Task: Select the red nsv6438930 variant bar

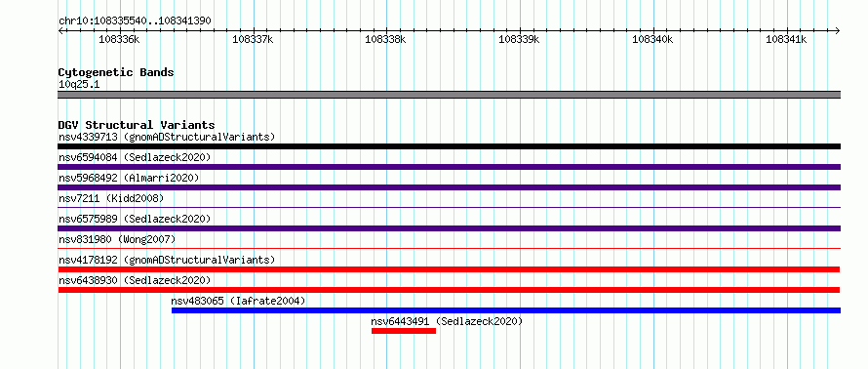Action: click(x=449, y=290)
